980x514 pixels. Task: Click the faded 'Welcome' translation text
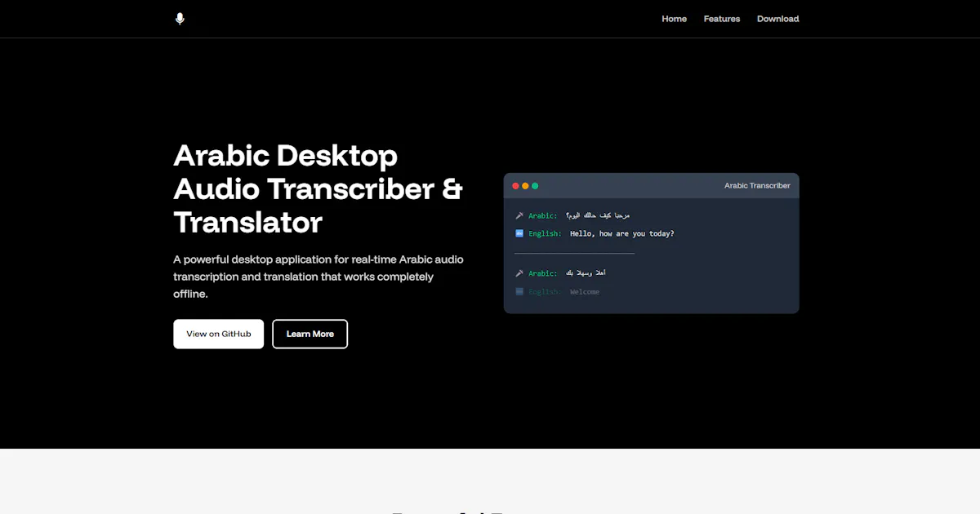click(x=585, y=291)
